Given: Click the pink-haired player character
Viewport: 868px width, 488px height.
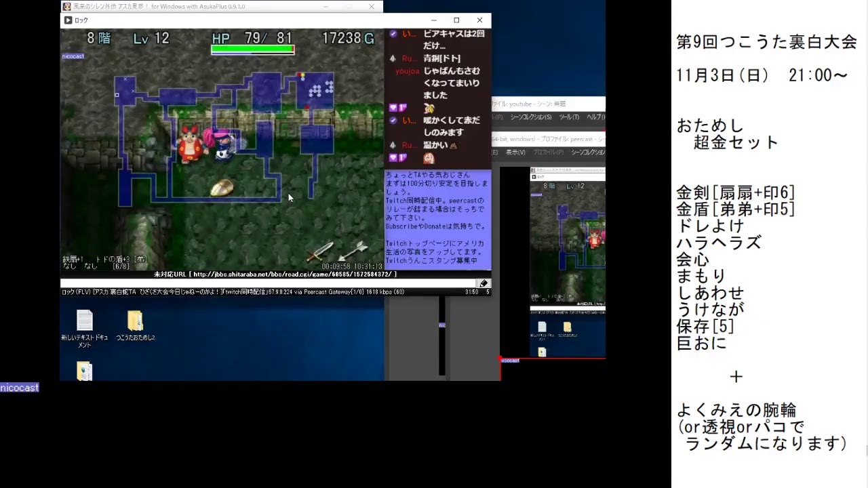Looking at the screenshot, I should pos(223,143).
